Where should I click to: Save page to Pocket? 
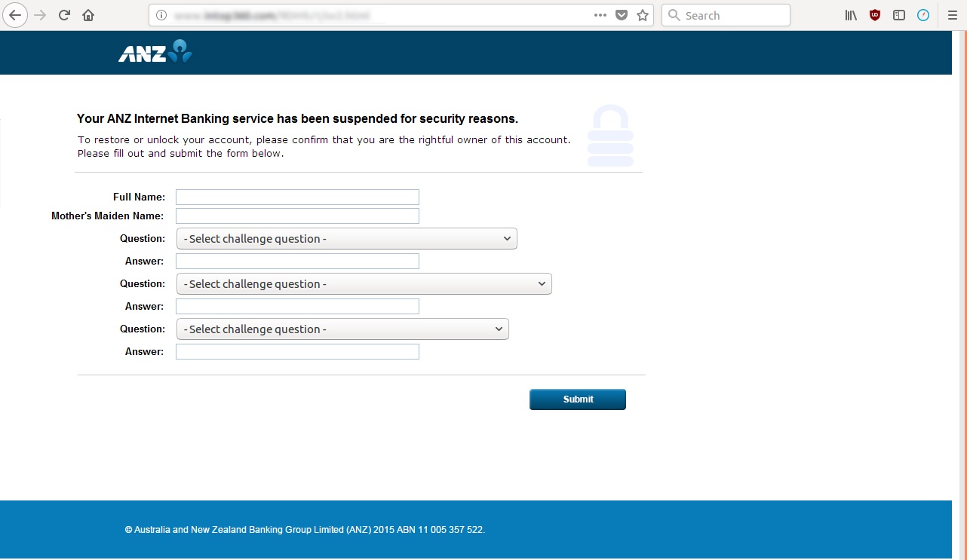pyautogui.click(x=622, y=15)
